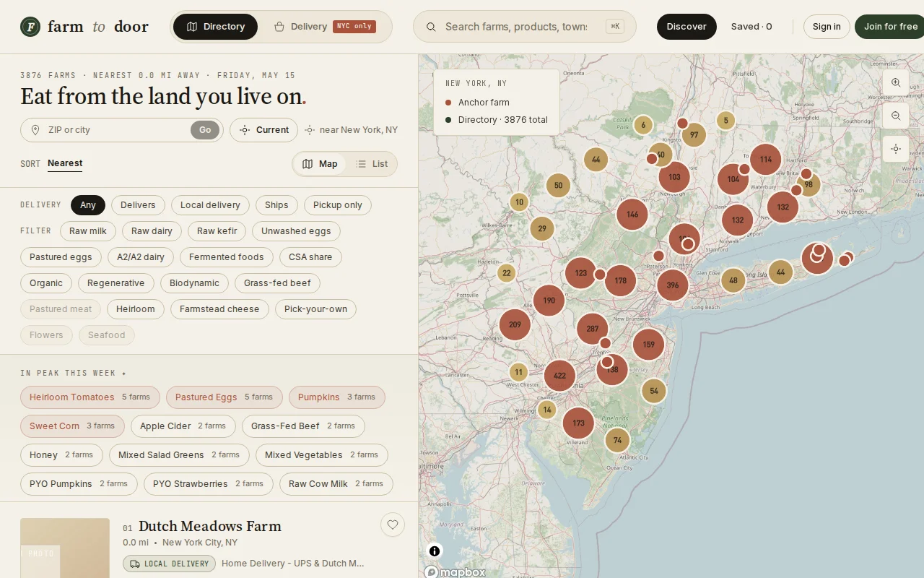Toggle the CSA share filter
Viewport: 924px width, 578px height.
(x=310, y=257)
